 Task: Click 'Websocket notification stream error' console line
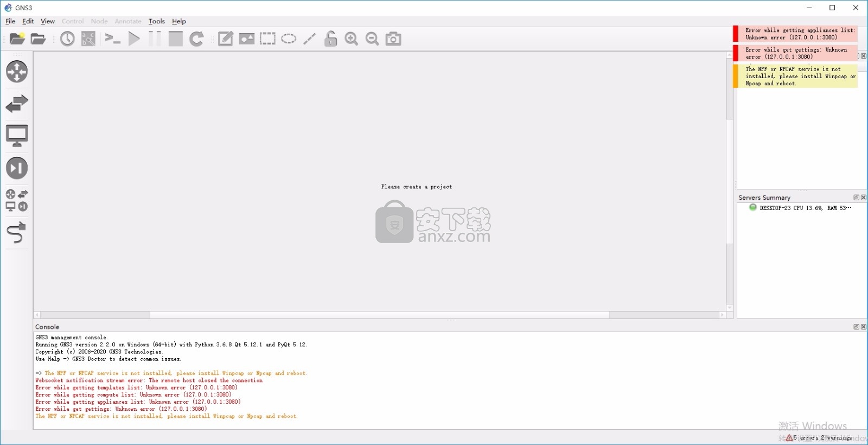(149, 380)
